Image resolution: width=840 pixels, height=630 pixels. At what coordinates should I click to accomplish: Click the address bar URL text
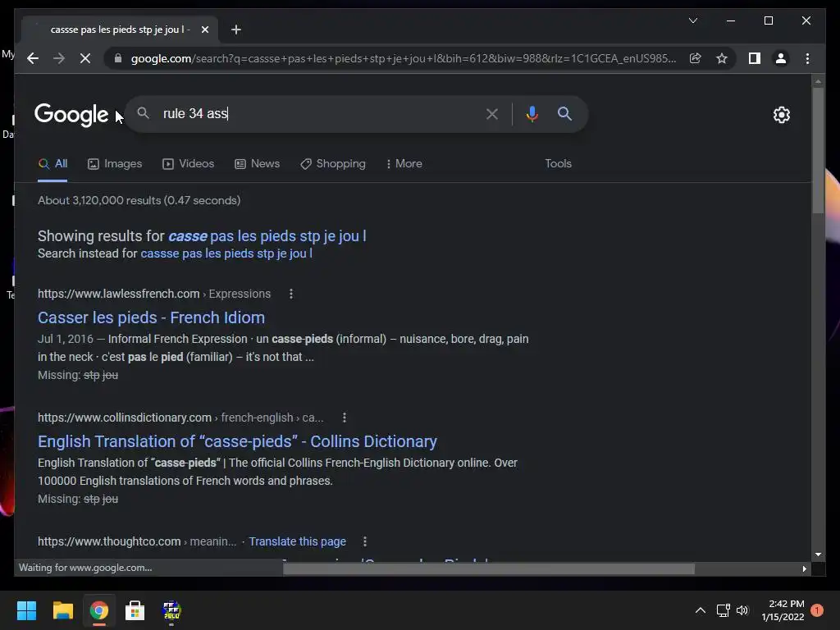[404, 58]
